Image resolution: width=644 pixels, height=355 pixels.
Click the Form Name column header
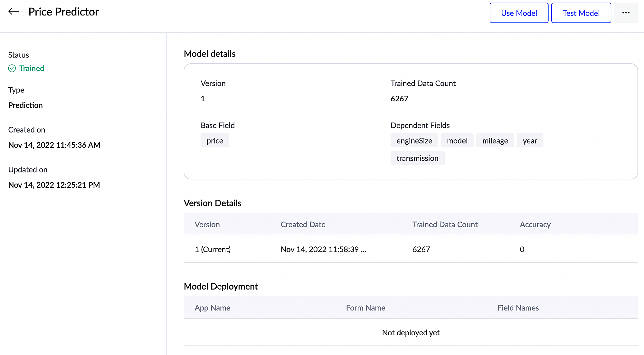point(365,308)
